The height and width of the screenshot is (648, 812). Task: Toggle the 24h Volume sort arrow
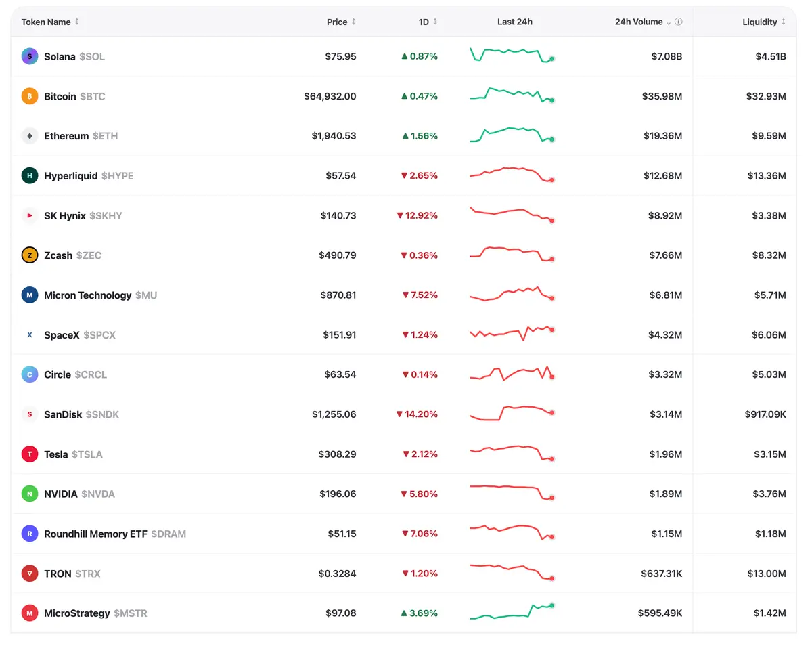[669, 22]
